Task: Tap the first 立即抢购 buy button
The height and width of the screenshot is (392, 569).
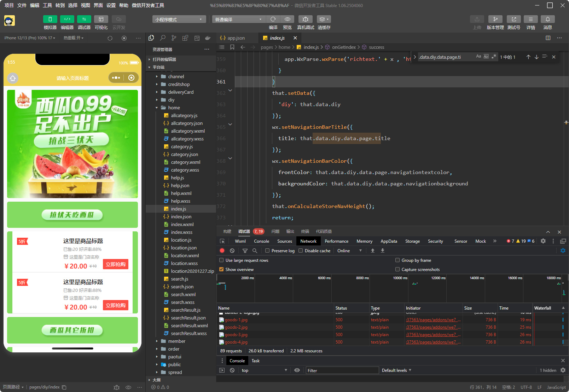Action: [116, 264]
